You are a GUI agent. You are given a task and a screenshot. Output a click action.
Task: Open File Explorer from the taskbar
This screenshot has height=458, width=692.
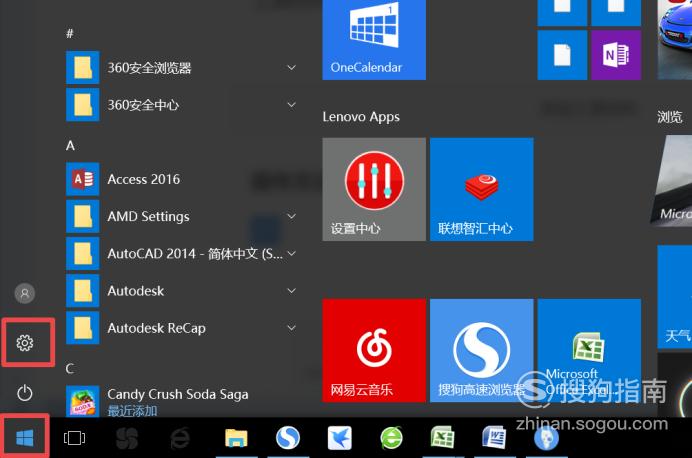tap(236, 439)
